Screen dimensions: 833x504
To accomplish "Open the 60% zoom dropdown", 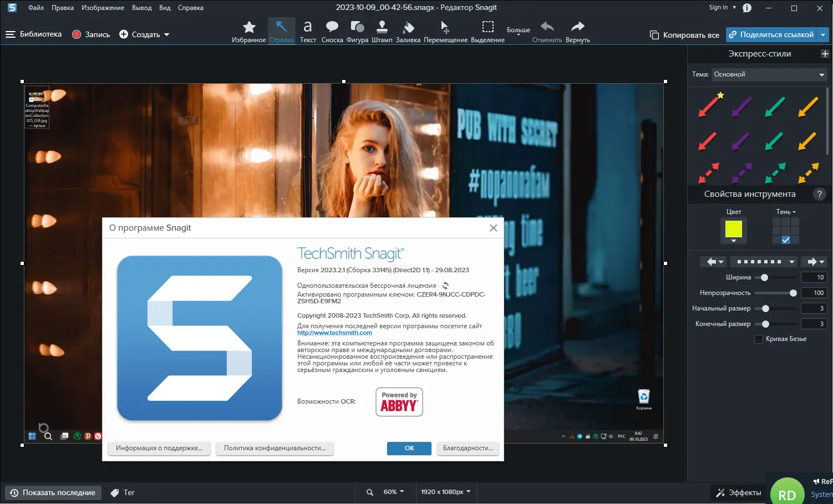I will click(x=393, y=492).
